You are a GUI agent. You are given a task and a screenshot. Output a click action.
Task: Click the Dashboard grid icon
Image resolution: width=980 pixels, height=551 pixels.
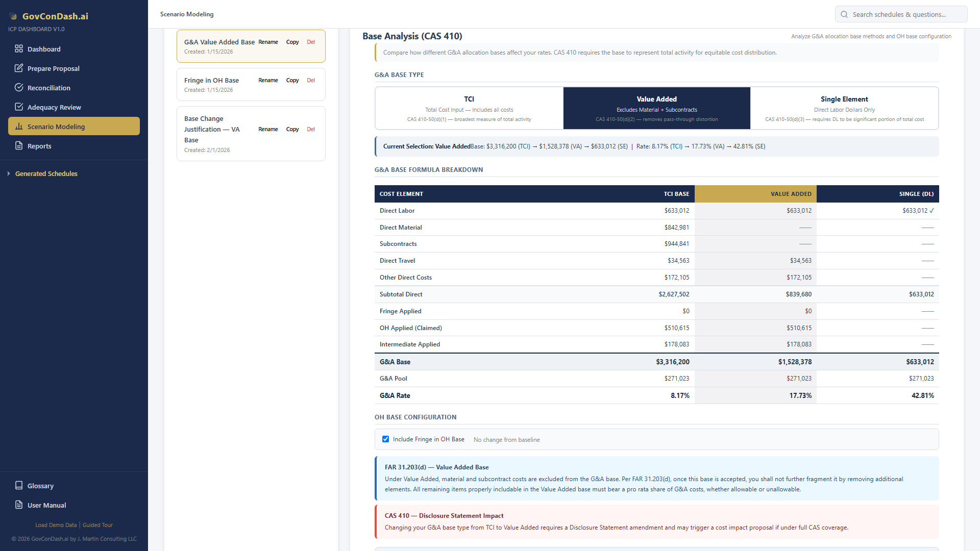click(19, 49)
